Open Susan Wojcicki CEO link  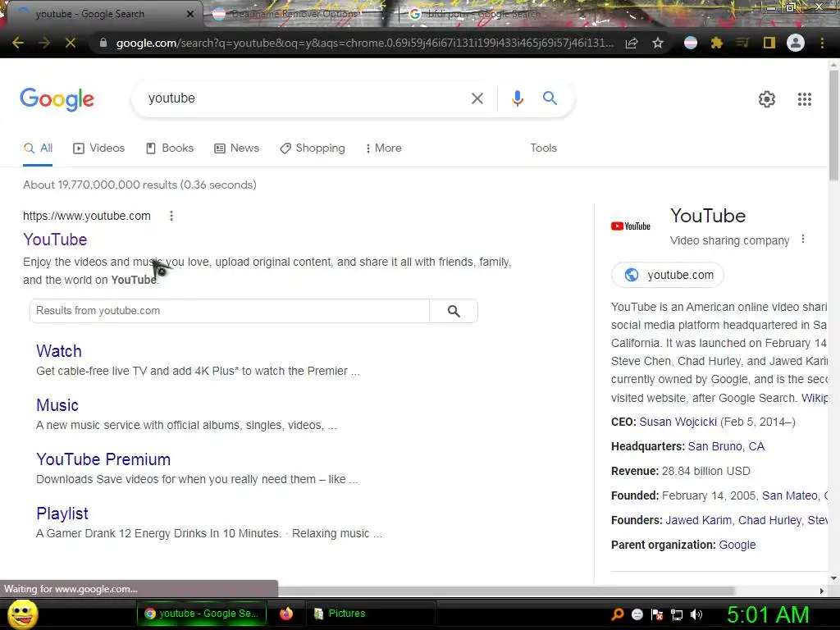click(x=678, y=422)
